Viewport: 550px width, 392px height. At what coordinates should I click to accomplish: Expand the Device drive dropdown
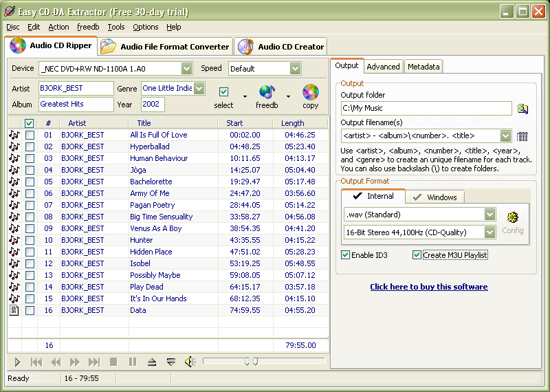tap(186, 68)
